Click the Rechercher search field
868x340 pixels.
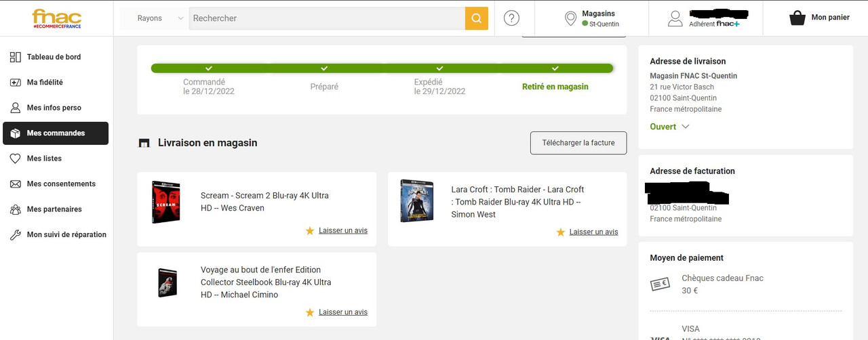[x=327, y=18]
